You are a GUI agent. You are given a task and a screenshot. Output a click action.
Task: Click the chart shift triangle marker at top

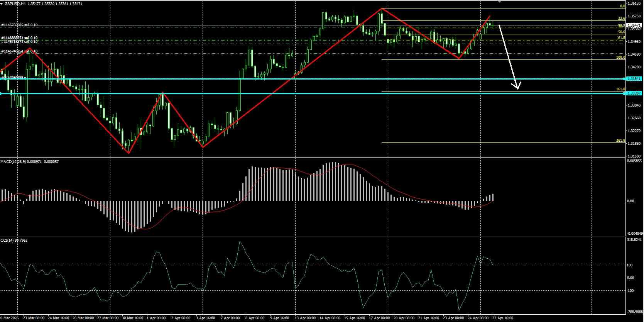click(x=500, y=2)
